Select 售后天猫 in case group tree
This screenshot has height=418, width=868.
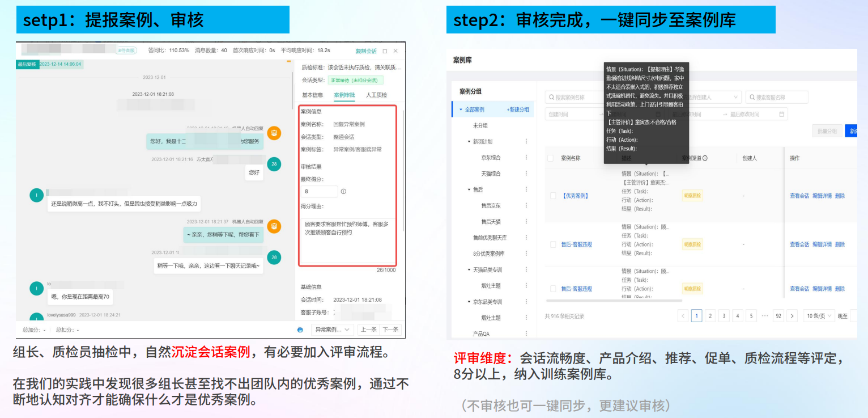pos(491,221)
